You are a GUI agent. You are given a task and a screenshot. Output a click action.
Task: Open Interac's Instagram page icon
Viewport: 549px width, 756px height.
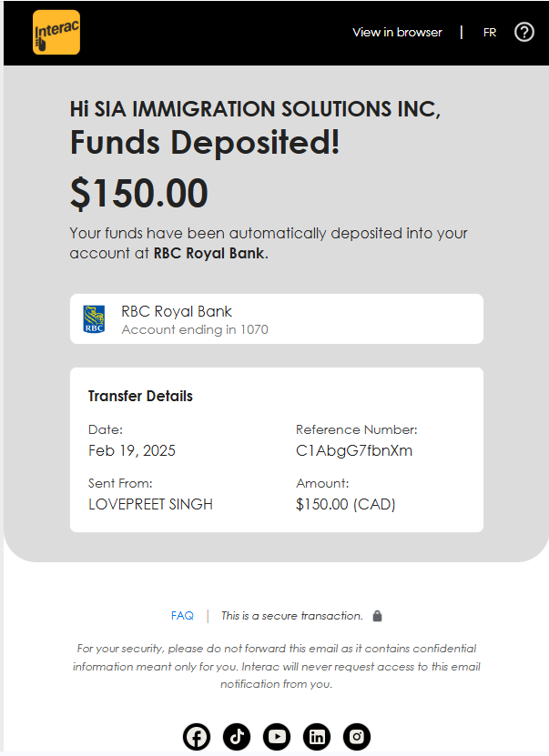pyautogui.click(x=357, y=737)
